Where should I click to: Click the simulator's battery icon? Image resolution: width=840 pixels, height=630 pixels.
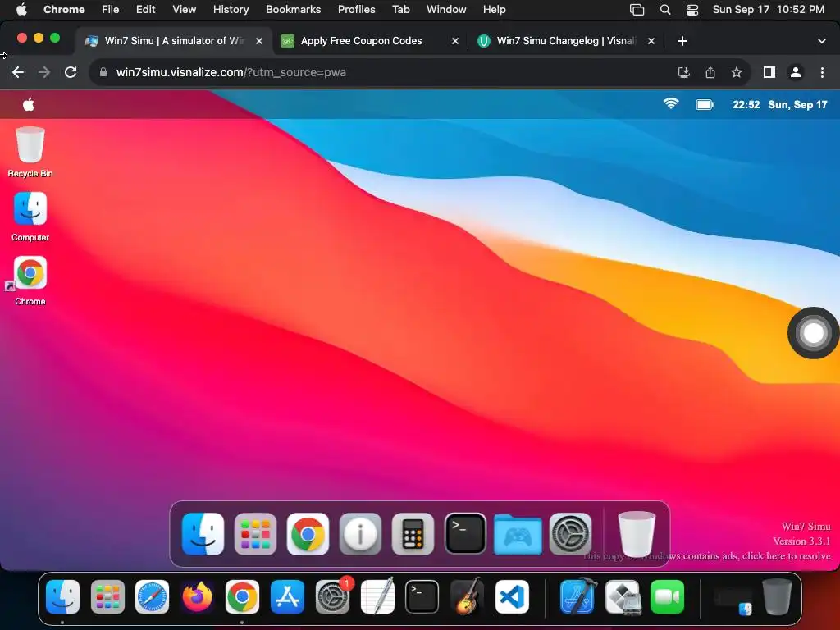705,104
